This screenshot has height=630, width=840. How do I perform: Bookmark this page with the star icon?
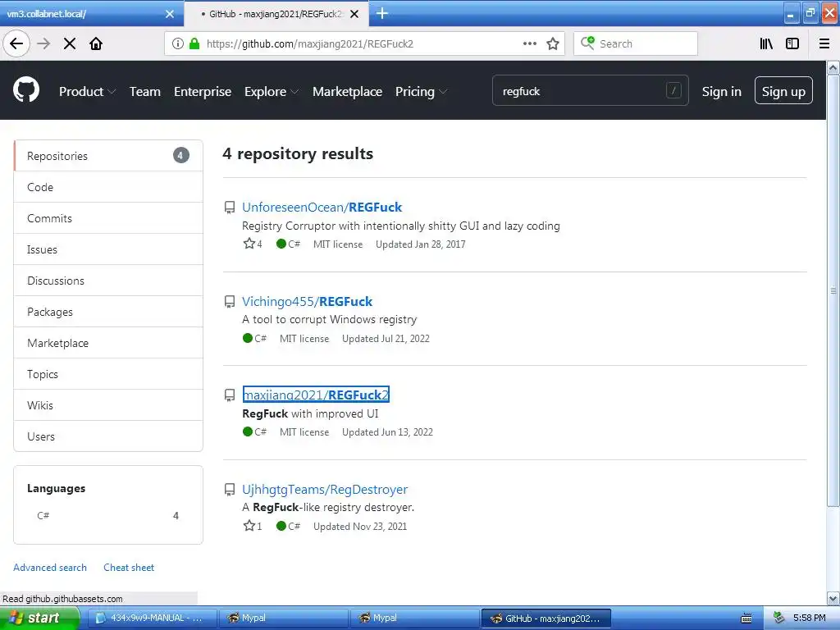point(553,43)
